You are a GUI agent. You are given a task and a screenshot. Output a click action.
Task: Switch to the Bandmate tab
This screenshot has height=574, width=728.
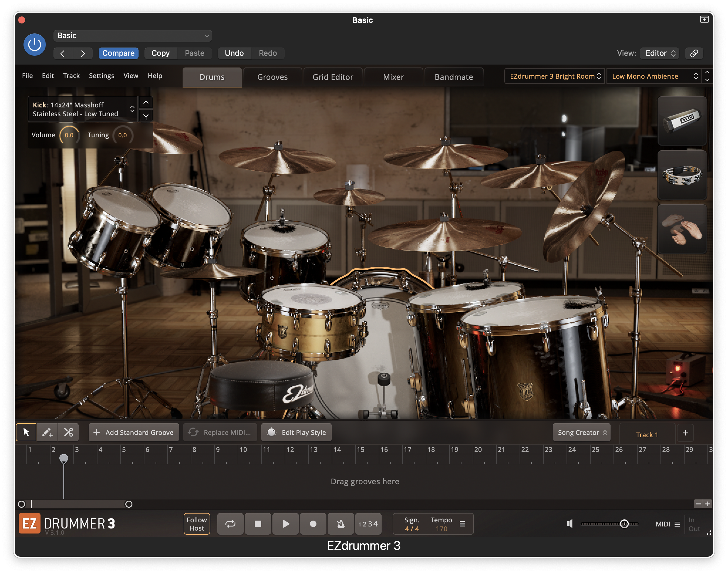[x=454, y=77]
